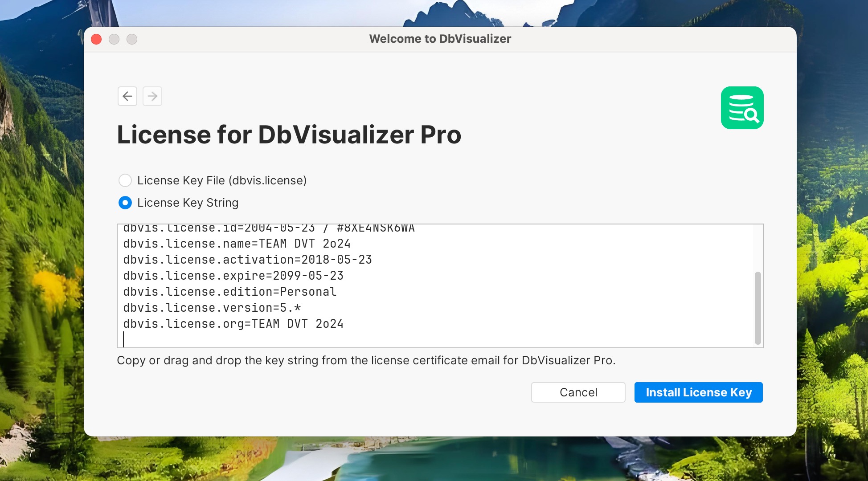Select License Key String radio option
This screenshot has height=481, width=868.
[x=125, y=203]
